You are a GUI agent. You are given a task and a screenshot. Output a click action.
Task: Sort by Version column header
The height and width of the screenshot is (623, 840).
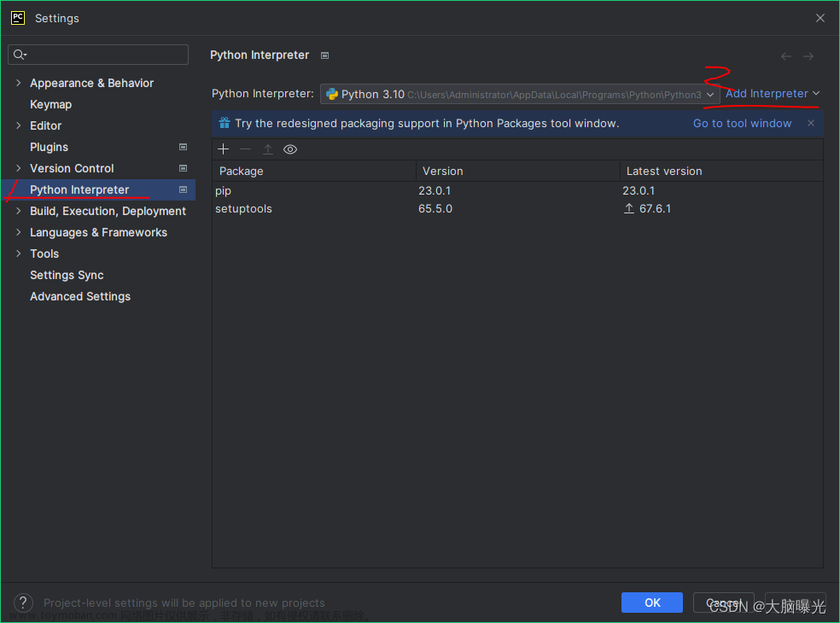point(518,171)
